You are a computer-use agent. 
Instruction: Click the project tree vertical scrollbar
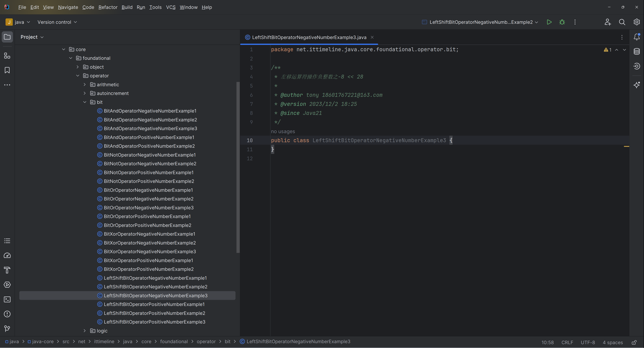pyautogui.click(x=238, y=167)
